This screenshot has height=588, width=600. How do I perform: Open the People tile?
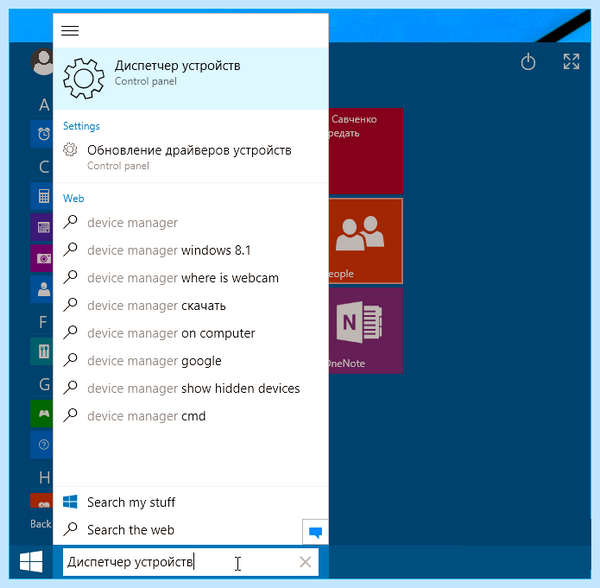coord(365,241)
